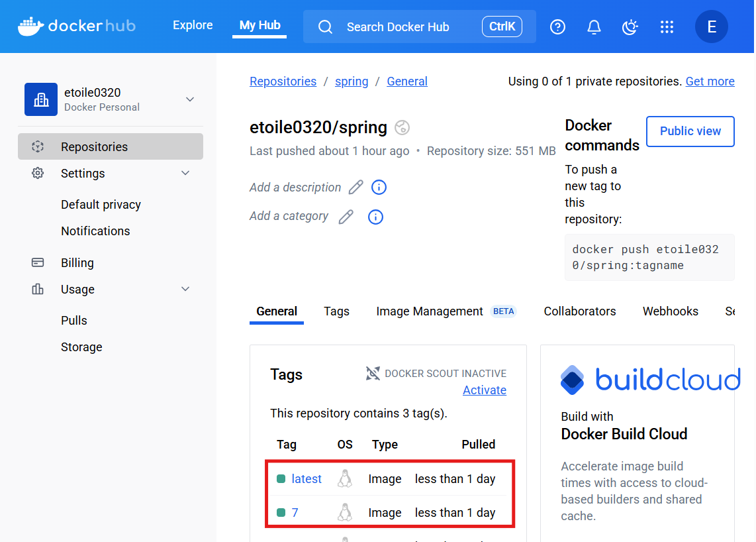This screenshot has width=756, height=542.
Task: Toggle the dark mode theme icon
Action: 630,27
